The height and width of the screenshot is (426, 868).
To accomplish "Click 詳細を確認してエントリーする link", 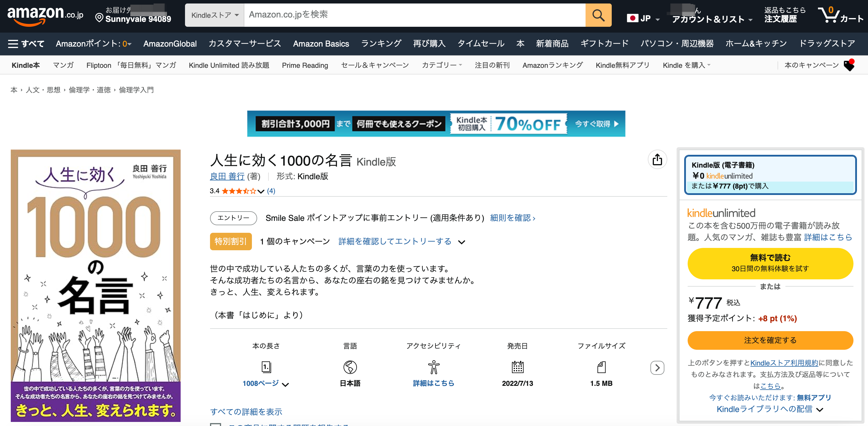I will pos(395,242).
